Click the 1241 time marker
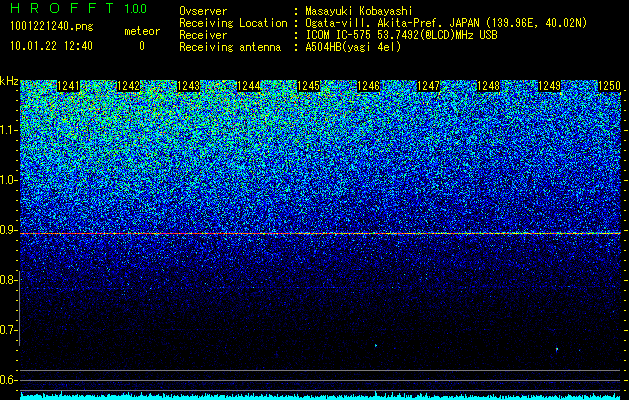The image size is (629, 400). point(69,86)
